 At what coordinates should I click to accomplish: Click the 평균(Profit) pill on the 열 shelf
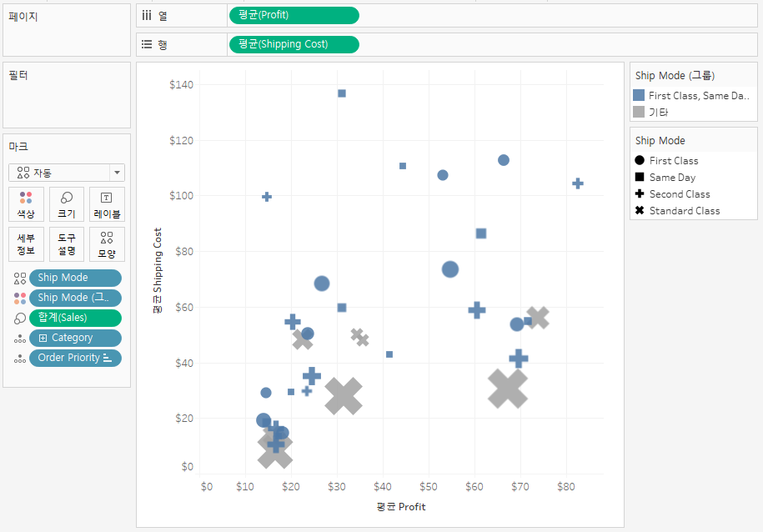[x=294, y=15]
